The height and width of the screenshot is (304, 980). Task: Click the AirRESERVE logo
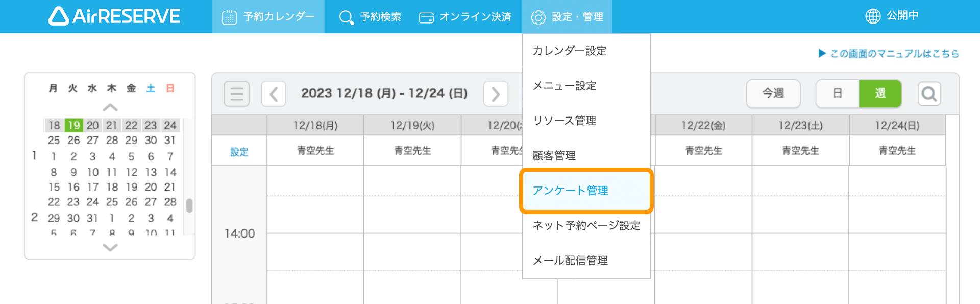(114, 16)
